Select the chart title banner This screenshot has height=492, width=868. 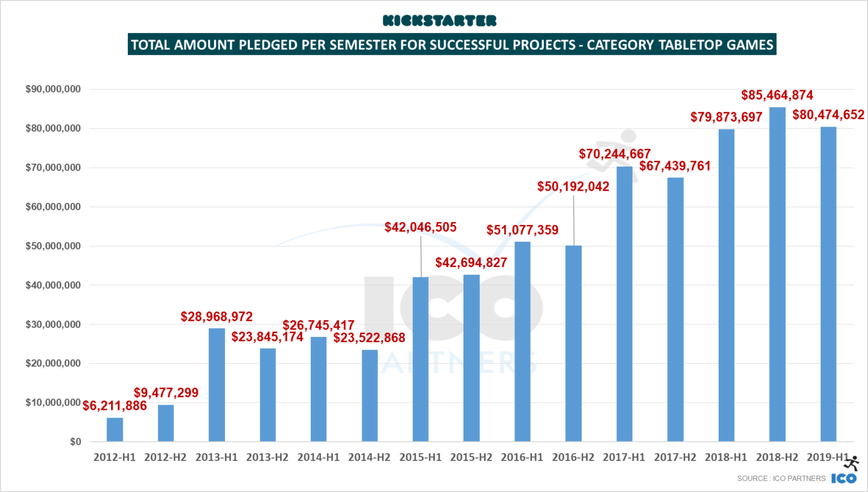coord(453,43)
